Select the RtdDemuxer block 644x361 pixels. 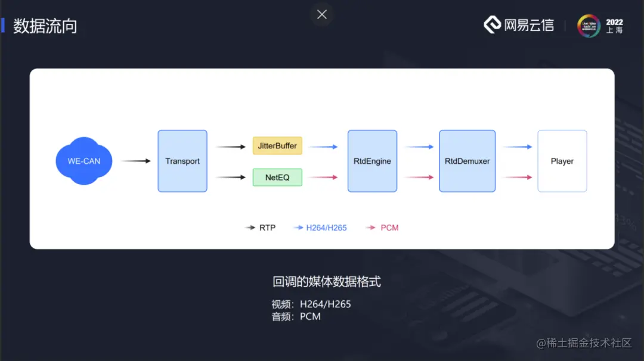[467, 161]
